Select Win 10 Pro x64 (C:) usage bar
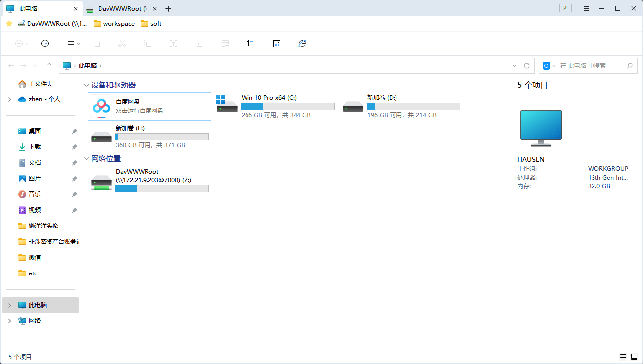The height and width of the screenshot is (364, 643). [x=288, y=106]
